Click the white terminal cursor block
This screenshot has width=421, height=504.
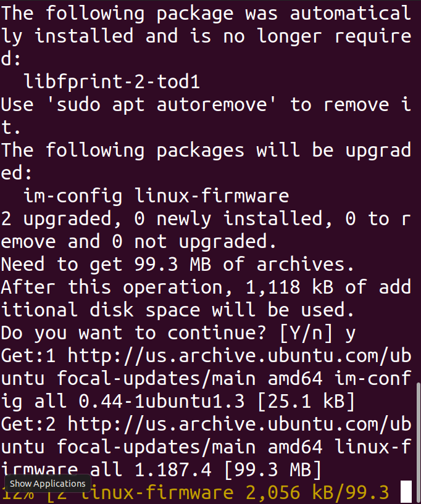[x=406, y=492]
